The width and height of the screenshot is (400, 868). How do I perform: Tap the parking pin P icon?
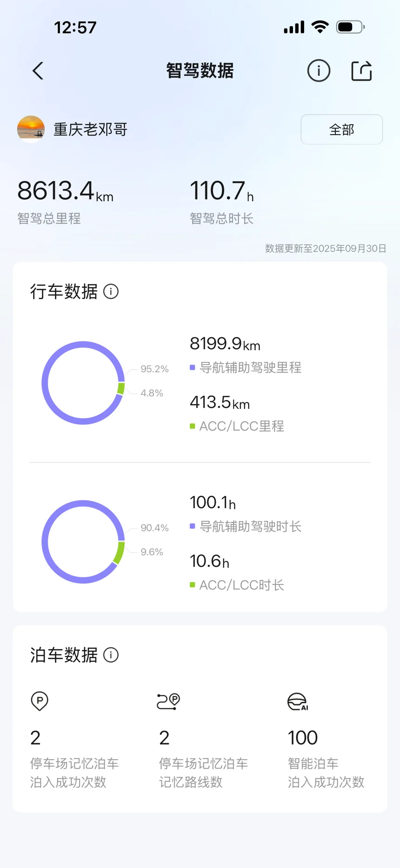coord(40,701)
